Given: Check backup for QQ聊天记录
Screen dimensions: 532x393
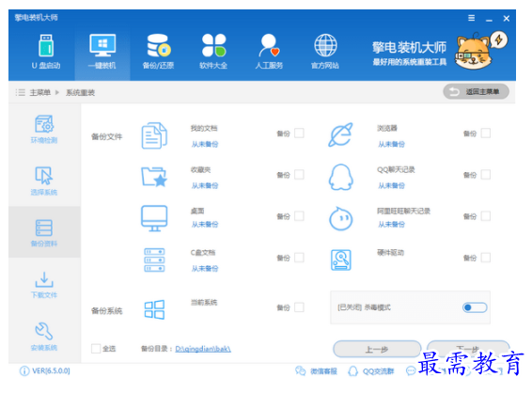Looking at the screenshot, I should tap(486, 175).
